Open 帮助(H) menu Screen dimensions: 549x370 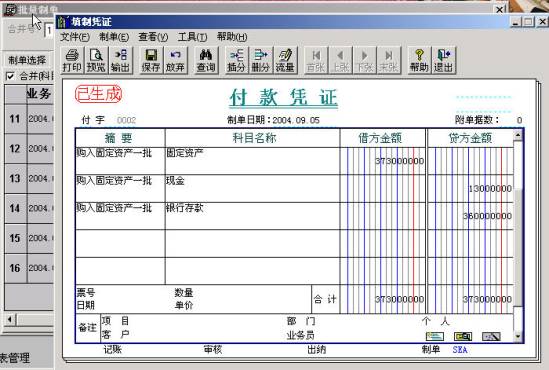pyautogui.click(x=232, y=37)
